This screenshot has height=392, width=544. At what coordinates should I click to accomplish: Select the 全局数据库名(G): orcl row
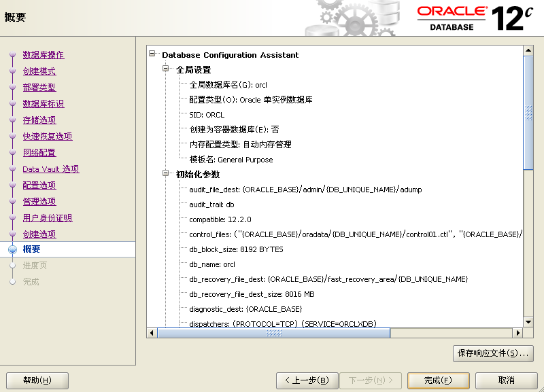coord(228,85)
